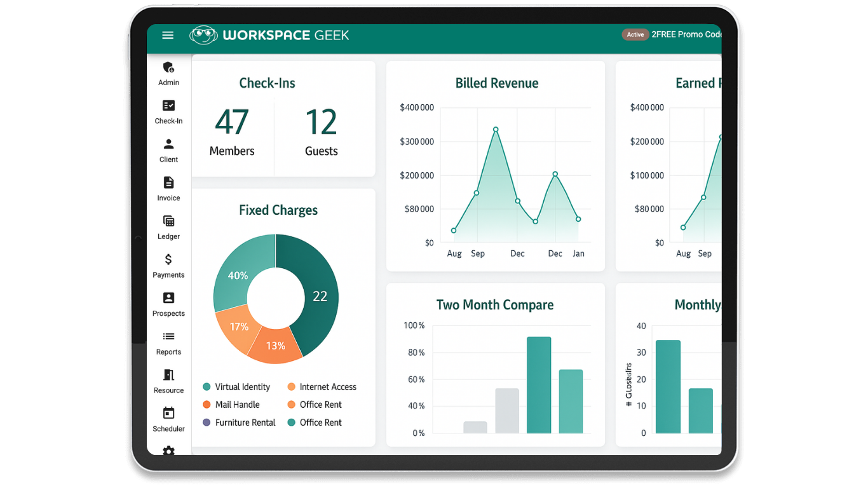
Task: Open the Invoice document icon
Action: [x=168, y=183]
